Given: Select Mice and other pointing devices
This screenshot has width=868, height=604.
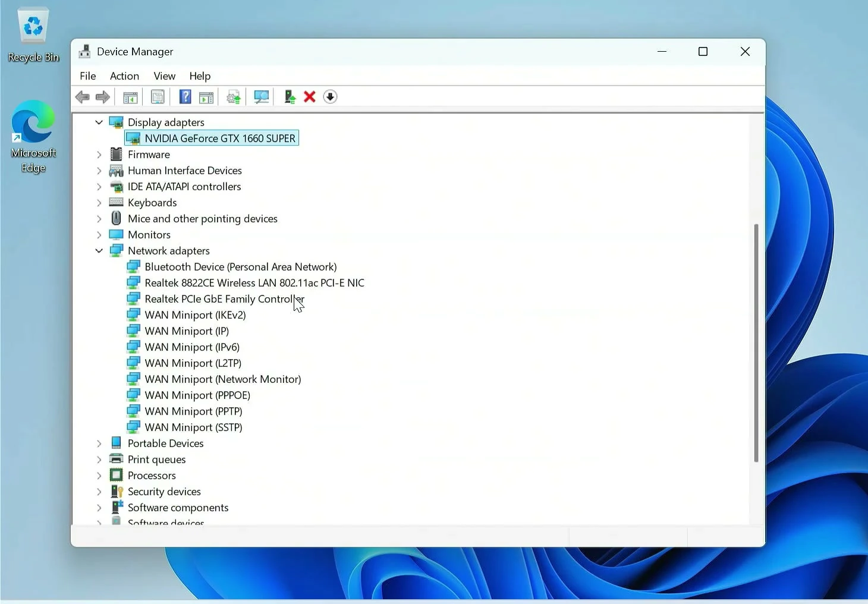Looking at the screenshot, I should click(x=203, y=219).
